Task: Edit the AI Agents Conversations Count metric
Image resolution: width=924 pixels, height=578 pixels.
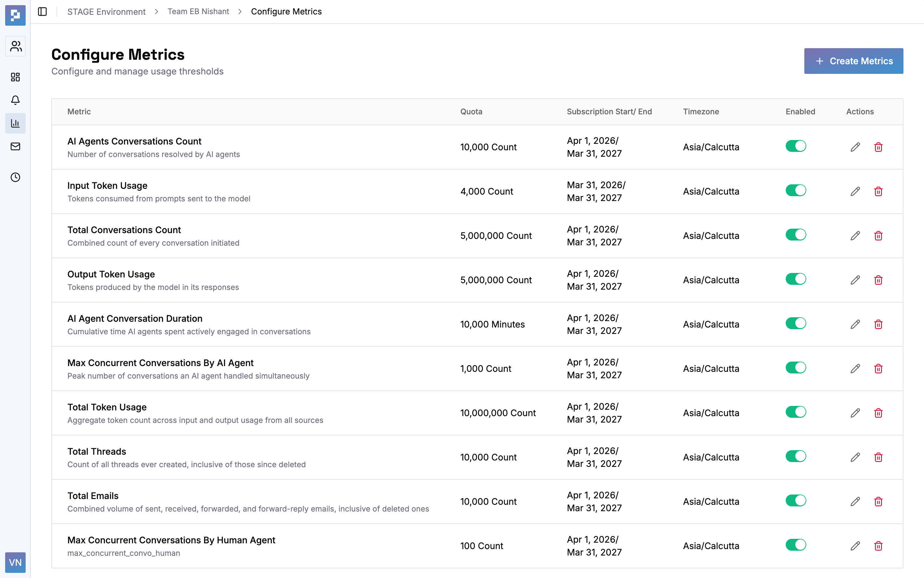Action: pyautogui.click(x=855, y=147)
